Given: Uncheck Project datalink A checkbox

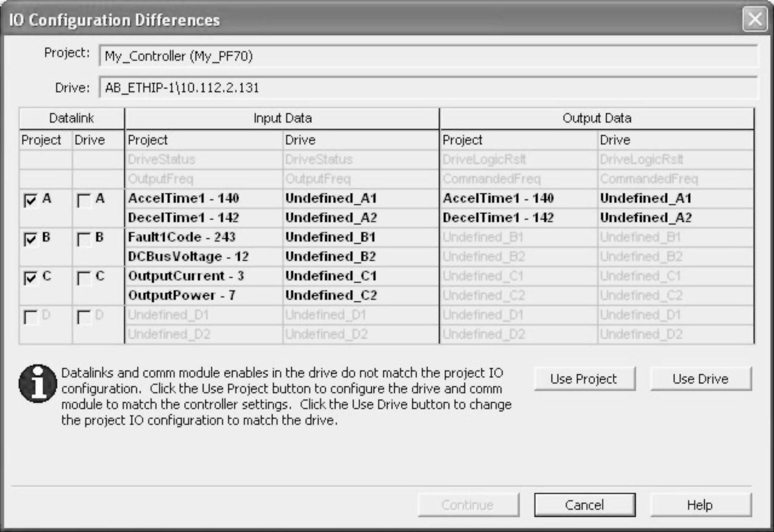Looking at the screenshot, I should 31,200.
